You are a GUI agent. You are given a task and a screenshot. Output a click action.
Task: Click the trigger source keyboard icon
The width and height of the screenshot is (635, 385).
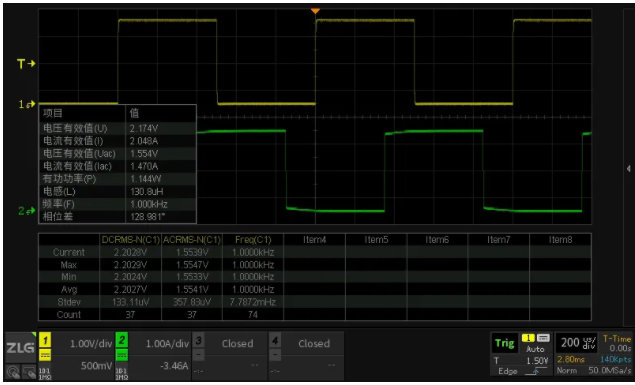543,338
